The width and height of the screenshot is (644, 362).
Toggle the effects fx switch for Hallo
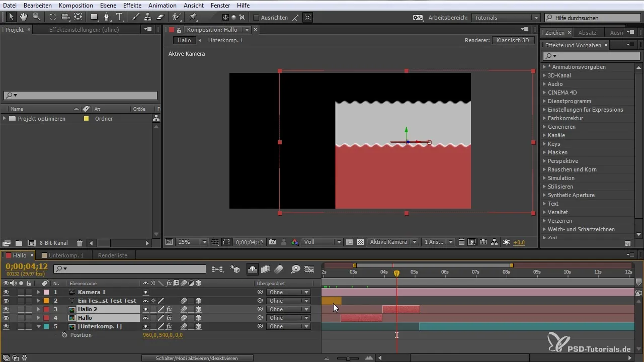pyautogui.click(x=169, y=318)
